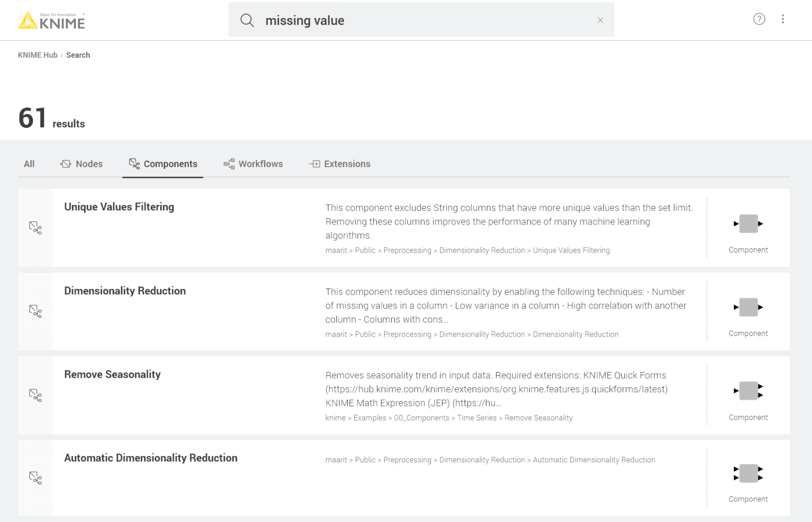The image size is (812, 522).
Task: Switch to the Nodes tab
Action: [x=81, y=164]
